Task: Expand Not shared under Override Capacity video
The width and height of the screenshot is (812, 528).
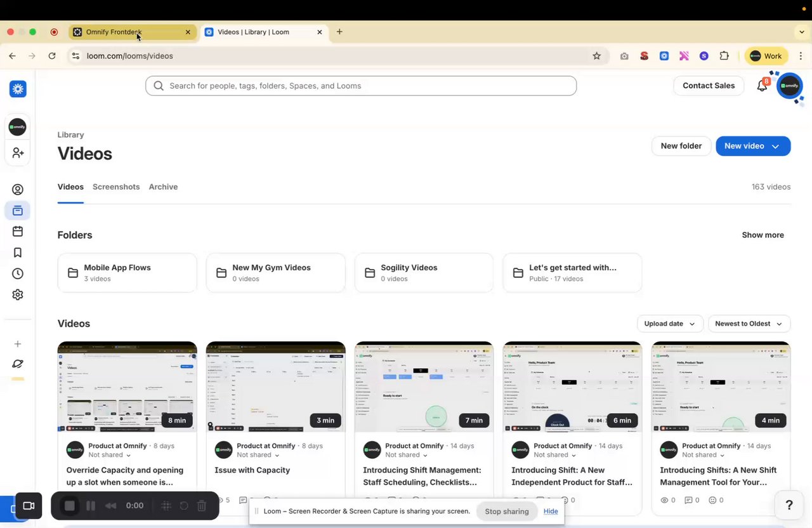Action: pos(110,455)
